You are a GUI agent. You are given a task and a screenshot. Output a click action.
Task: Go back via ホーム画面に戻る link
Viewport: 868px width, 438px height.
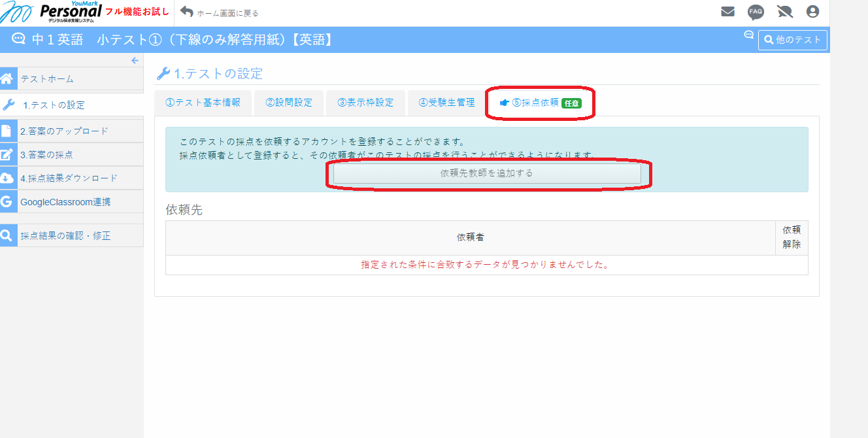click(x=220, y=12)
